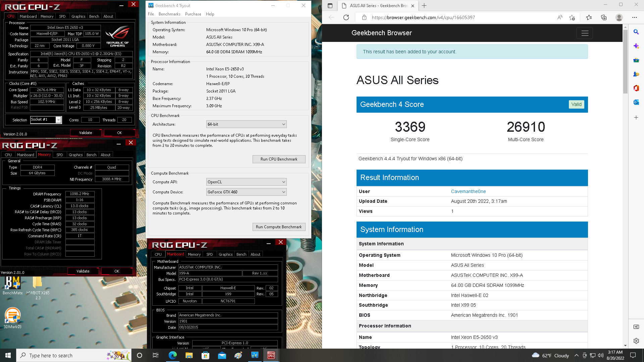Click the Edge refresh page icon
644x362 pixels.
[346, 17]
